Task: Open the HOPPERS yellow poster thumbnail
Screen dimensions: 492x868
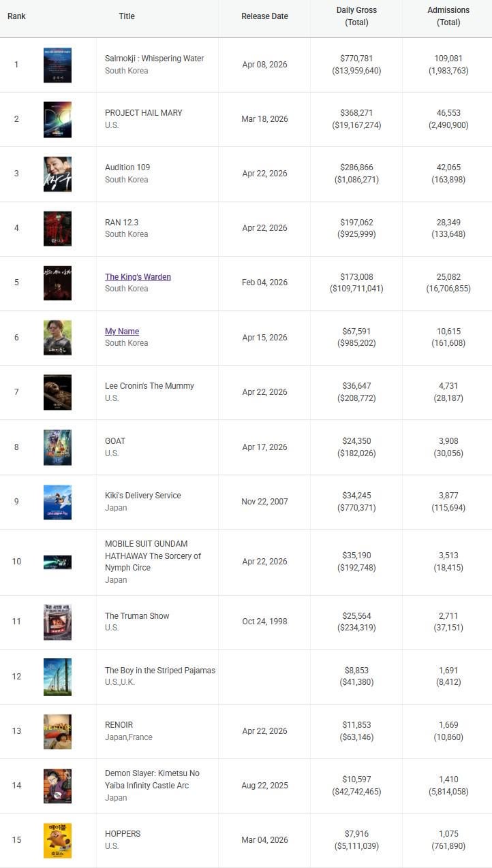Action: [x=57, y=840]
